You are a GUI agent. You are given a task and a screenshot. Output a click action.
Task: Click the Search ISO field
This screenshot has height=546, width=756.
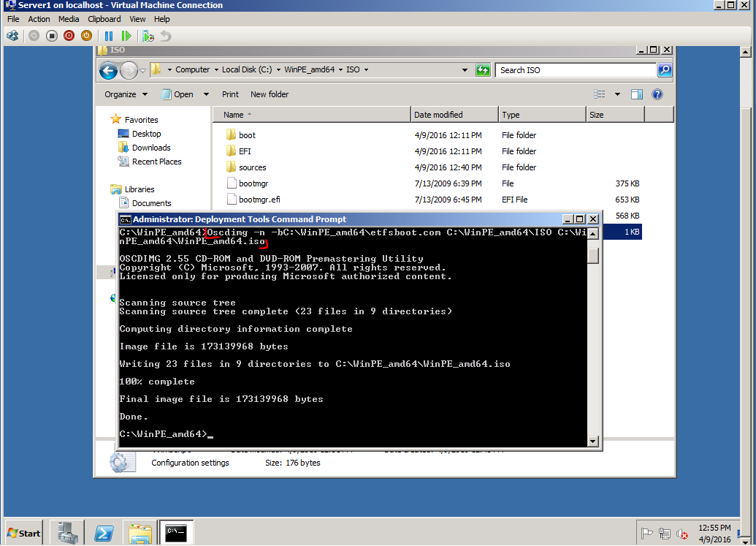pos(576,70)
